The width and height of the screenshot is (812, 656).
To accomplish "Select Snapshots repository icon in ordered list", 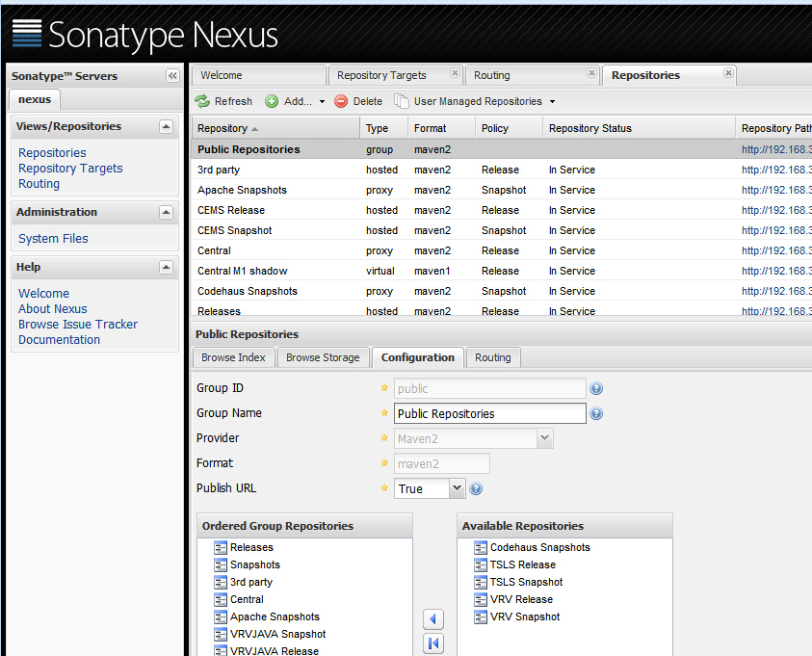I will pos(221,564).
